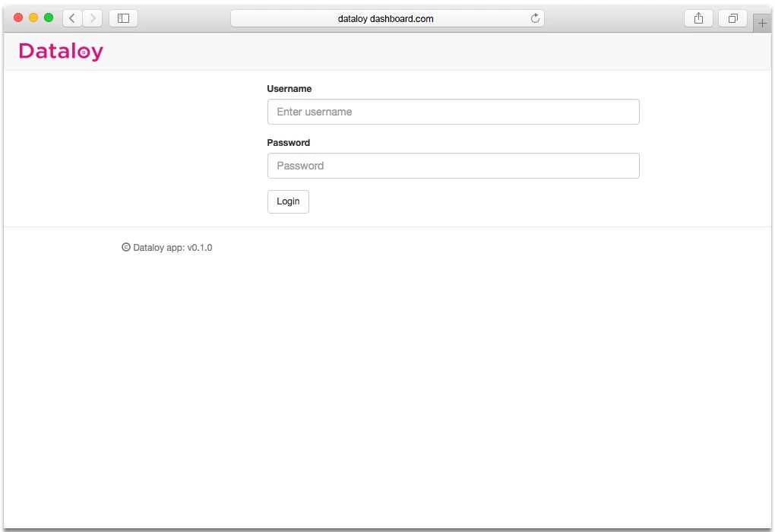Click the browser forward arrow
The height and width of the screenshot is (532, 775).
coord(93,18)
